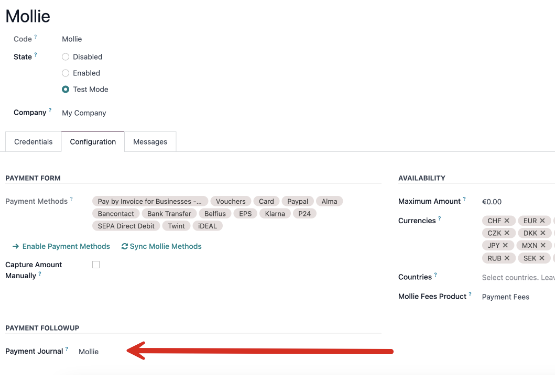Click the PAYMENT FORM section heading

tap(33, 178)
